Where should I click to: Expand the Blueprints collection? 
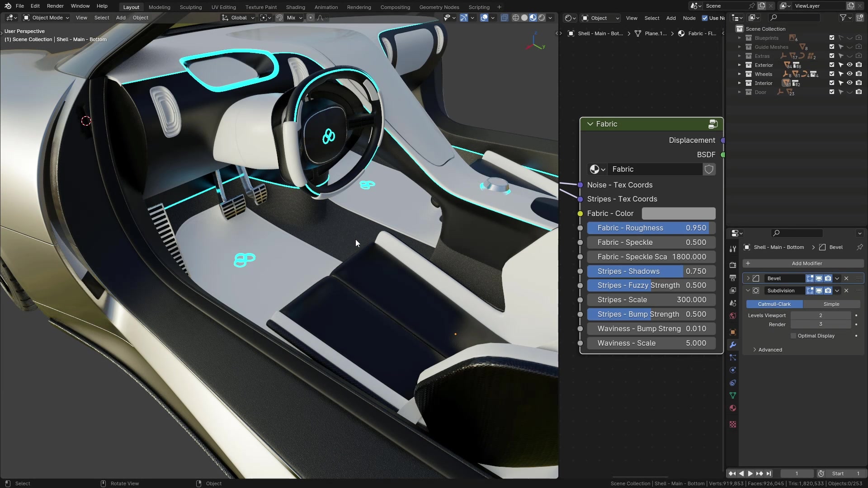pos(740,38)
